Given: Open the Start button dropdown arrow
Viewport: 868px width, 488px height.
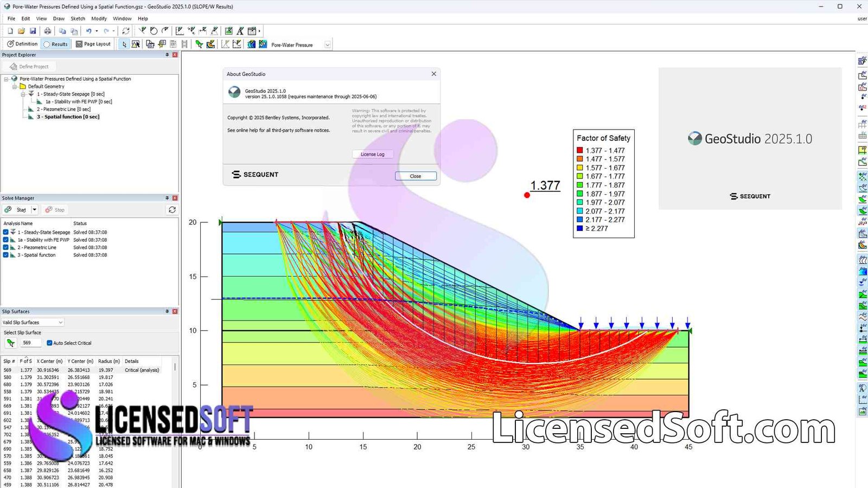Looking at the screenshot, I should coord(34,210).
